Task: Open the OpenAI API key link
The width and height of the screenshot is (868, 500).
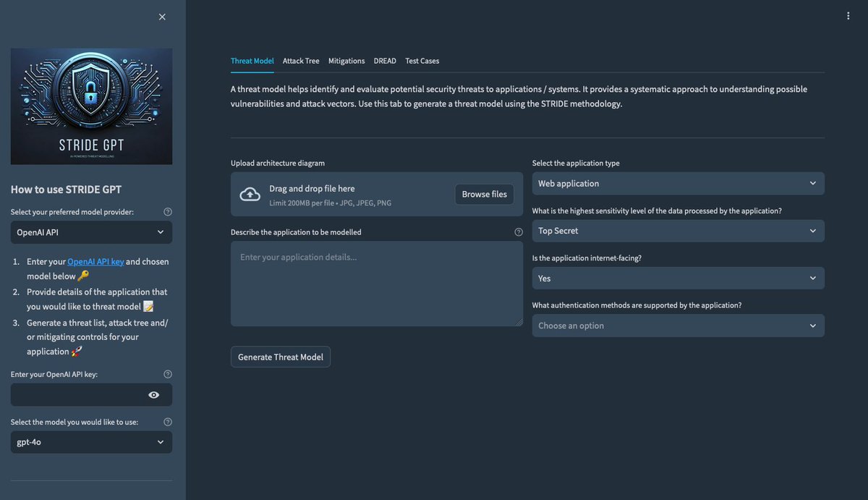Action: coord(95,262)
